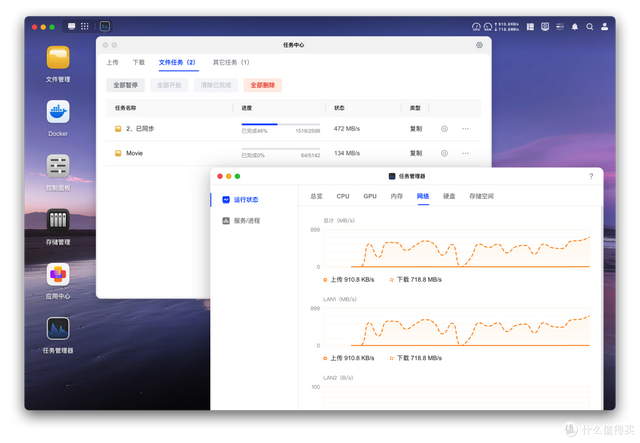Click the RAM gauge icon in top bar
This screenshot has height=443, width=640.
488,27
